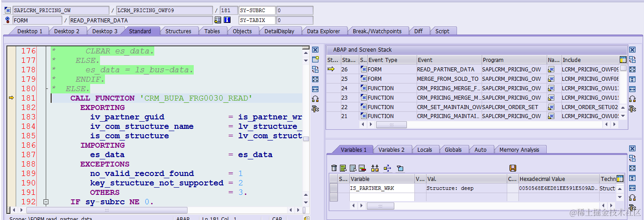Open the Globals tab
644x220 pixels.
[453, 150]
